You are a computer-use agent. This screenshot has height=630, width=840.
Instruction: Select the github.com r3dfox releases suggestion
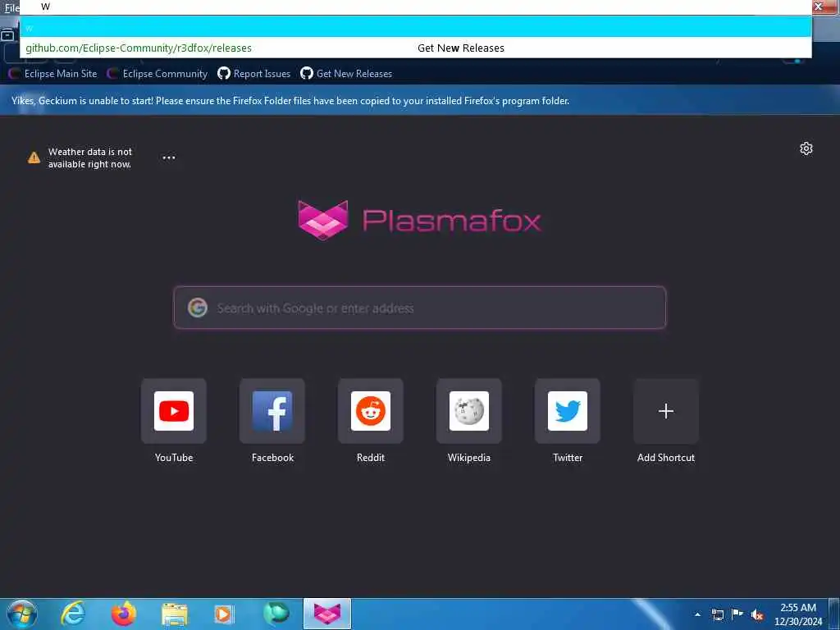click(416, 48)
